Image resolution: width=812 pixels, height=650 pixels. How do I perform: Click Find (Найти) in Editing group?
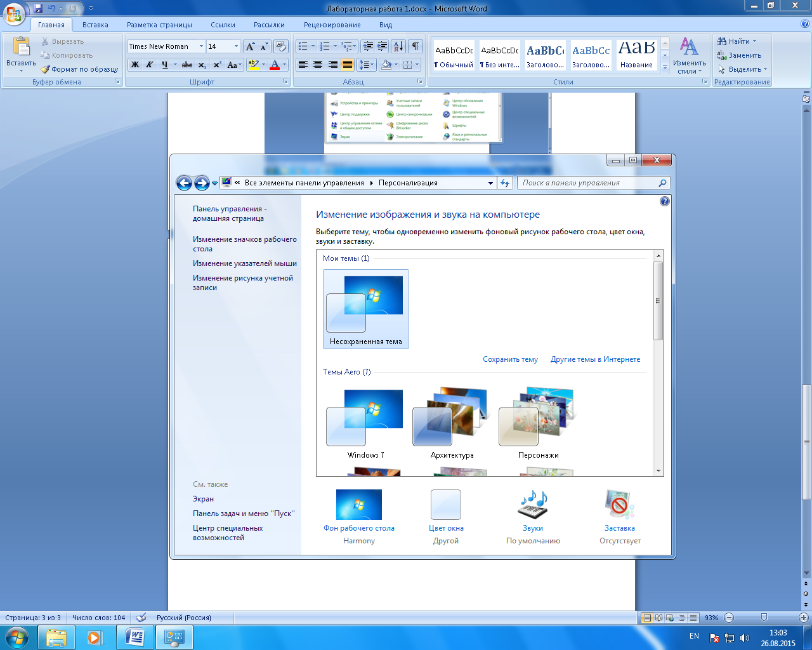coord(737,41)
